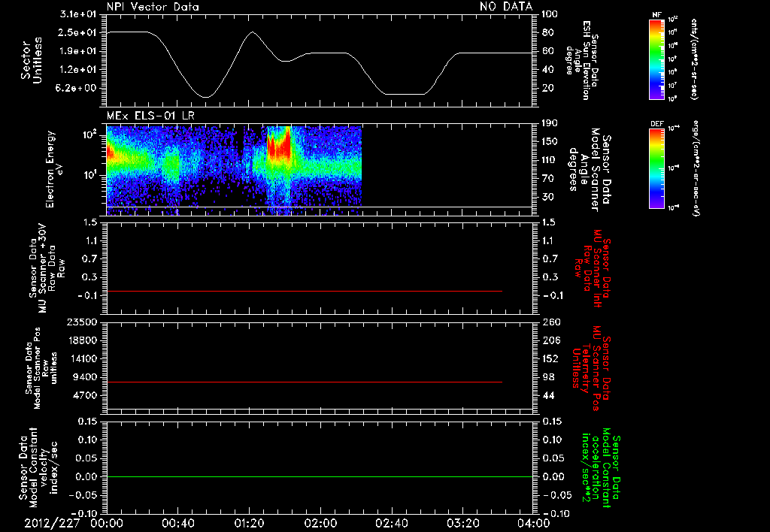Image resolution: width=770 pixels, height=532 pixels.
Task: Select the 'ergs/(cm**2-sr-sec-eV)' units label
Action: [x=696, y=168]
